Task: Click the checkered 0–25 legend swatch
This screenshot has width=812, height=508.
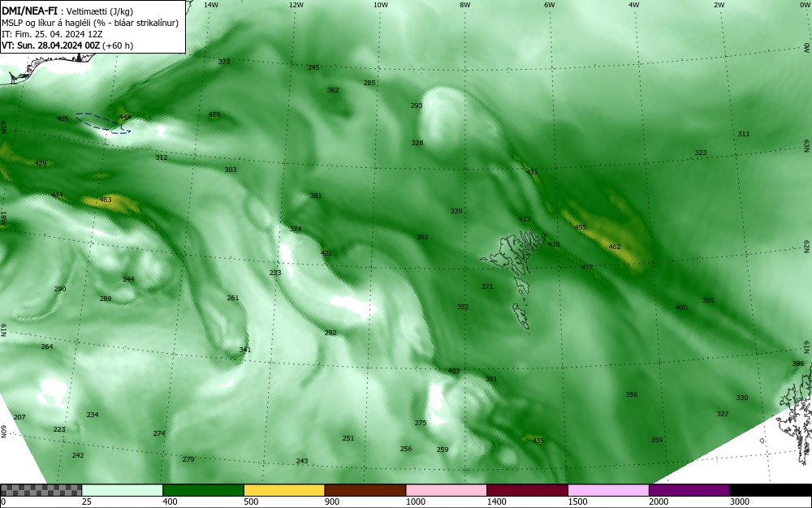Action: [x=41, y=490]
